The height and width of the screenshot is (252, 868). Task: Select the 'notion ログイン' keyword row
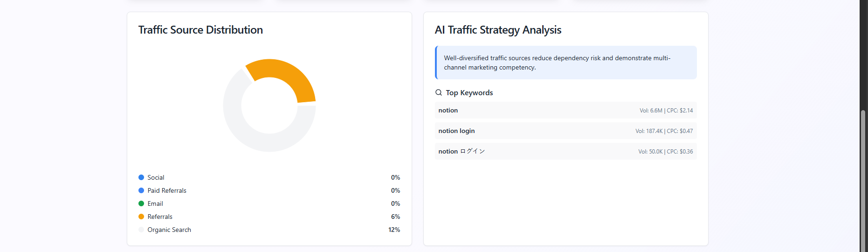pyautogui.click(x=566, y=151)
